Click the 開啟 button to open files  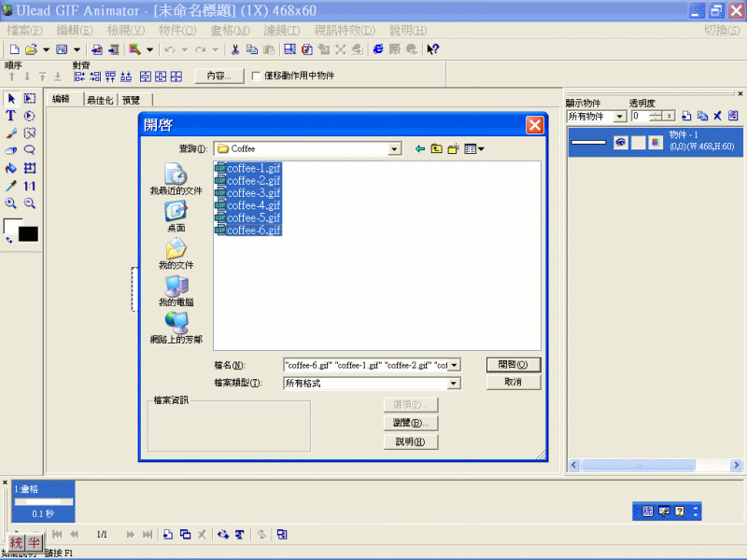coord(513,364)
